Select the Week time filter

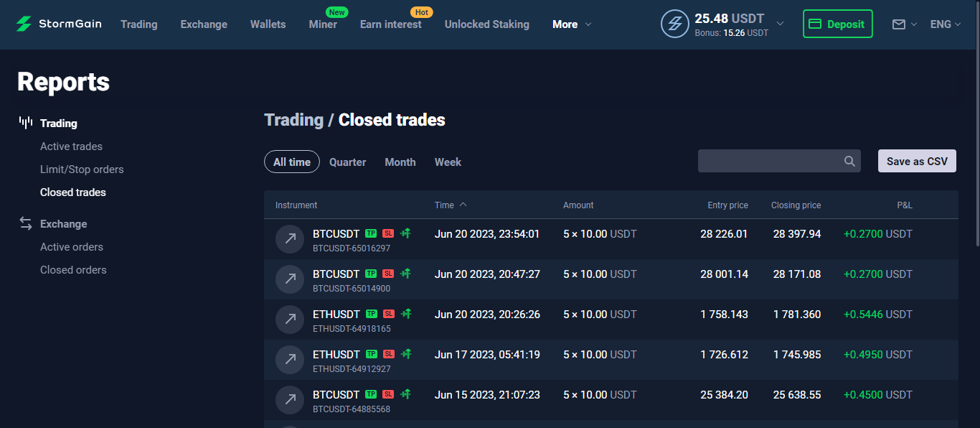point(448,162)
